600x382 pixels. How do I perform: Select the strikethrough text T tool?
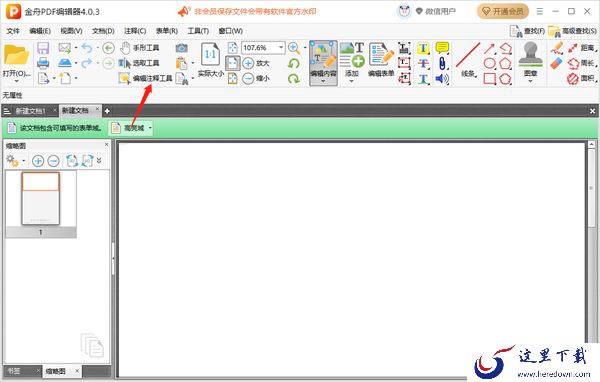pos(423,64)
